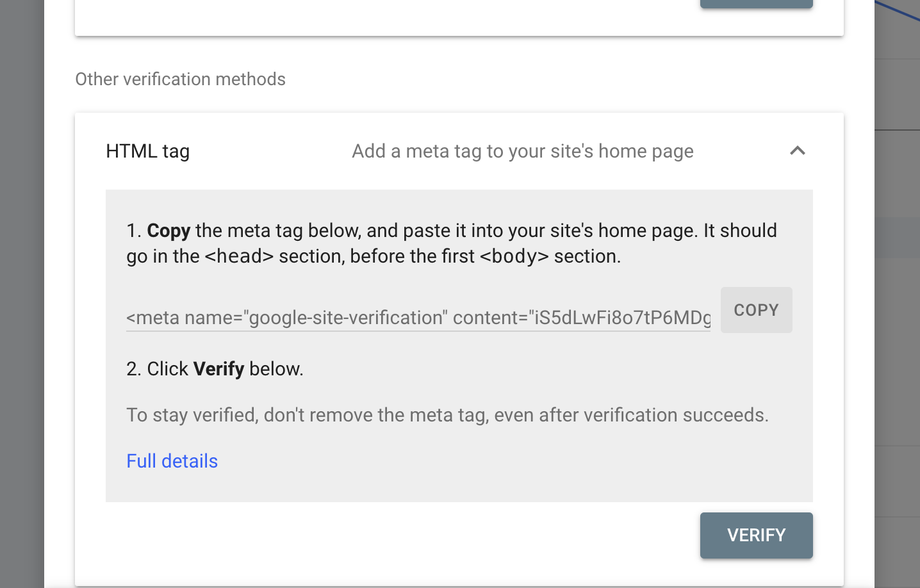Click the COPY button for the meta tag
This screenshot has height=588, width=920.
[x=756, y=310]
